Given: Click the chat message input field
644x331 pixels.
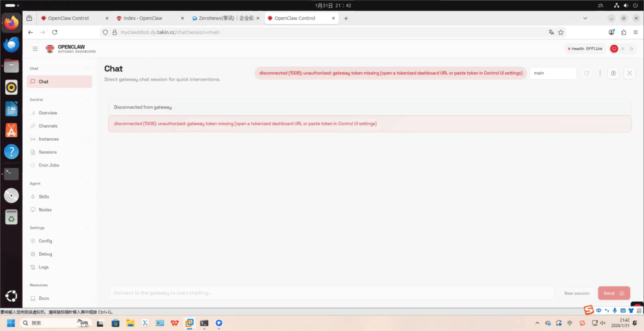Looking at the screenshot, I should [x=332, y=293].
